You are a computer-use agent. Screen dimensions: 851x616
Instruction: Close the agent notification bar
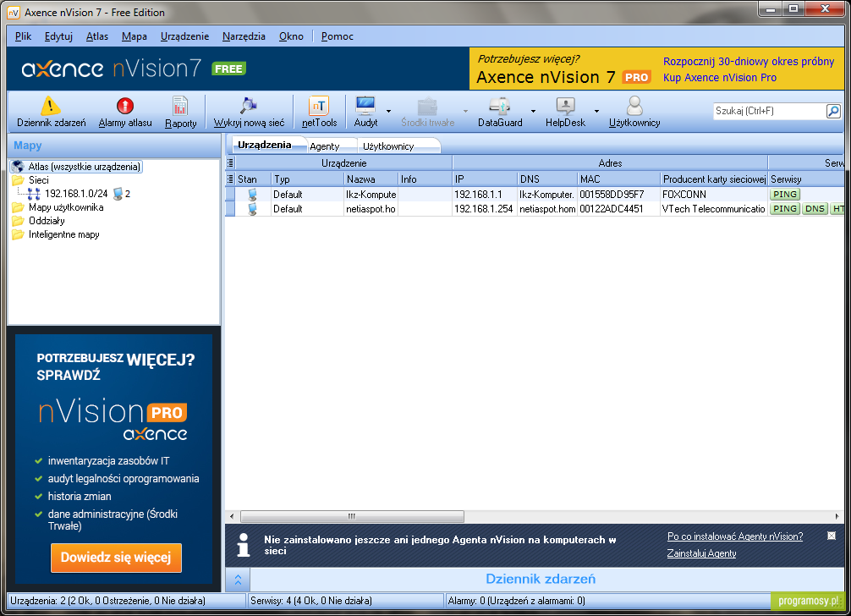tap(832, 536)
